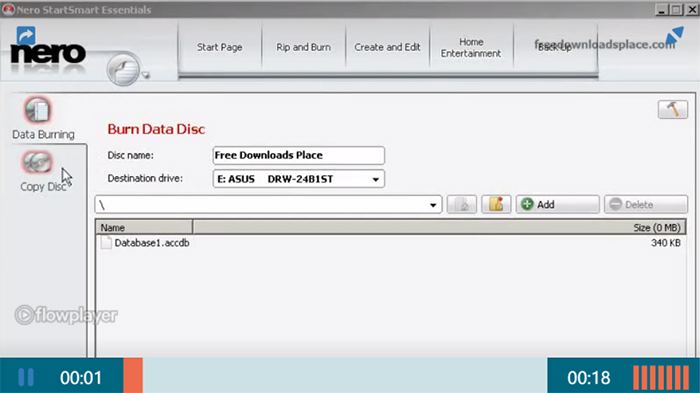Expand the small arrow beside launcher orb
Viewport: 700px width, 393px height.
[146, 75]
